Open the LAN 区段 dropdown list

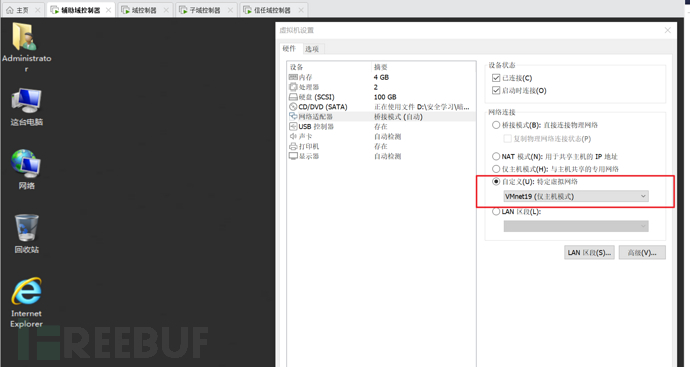pos(576,226)
